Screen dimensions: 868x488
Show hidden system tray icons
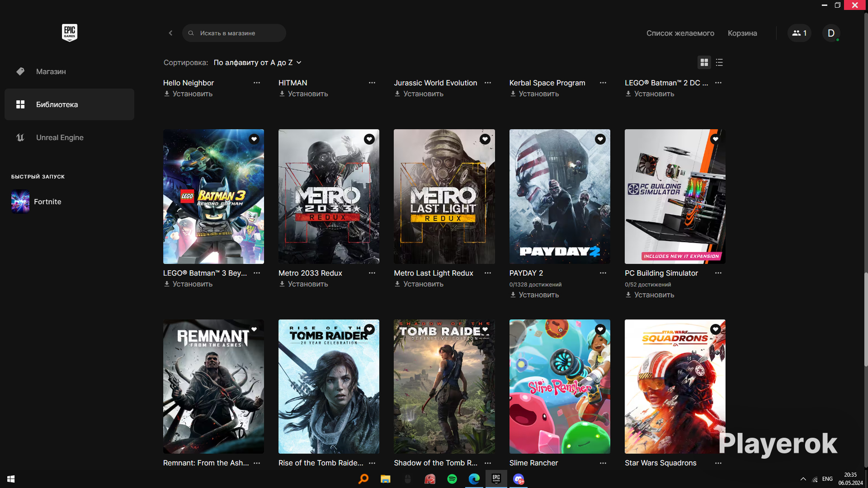tap(803, 479)
